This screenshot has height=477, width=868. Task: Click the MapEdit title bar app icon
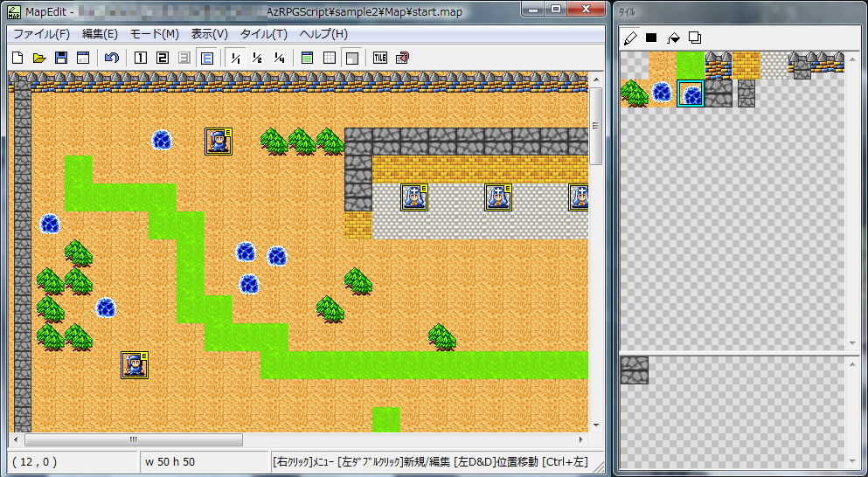(x=14, y=11)
